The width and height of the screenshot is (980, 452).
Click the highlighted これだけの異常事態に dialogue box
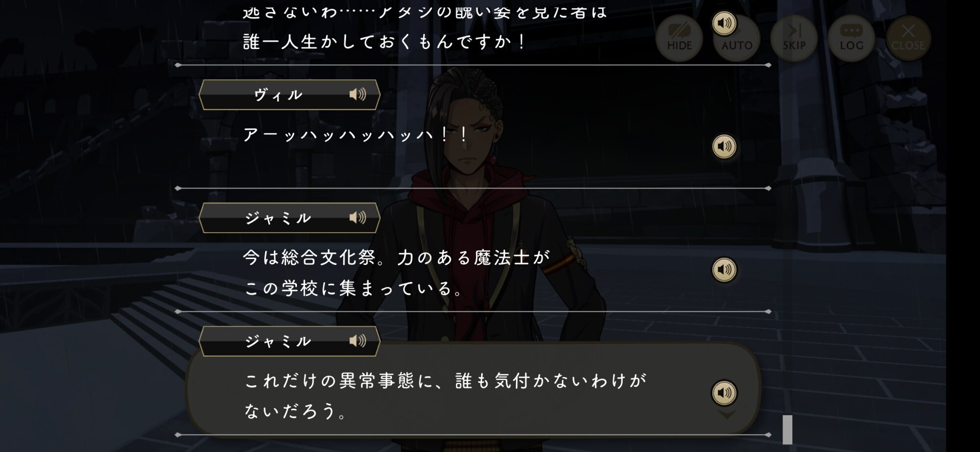point(473,389)
